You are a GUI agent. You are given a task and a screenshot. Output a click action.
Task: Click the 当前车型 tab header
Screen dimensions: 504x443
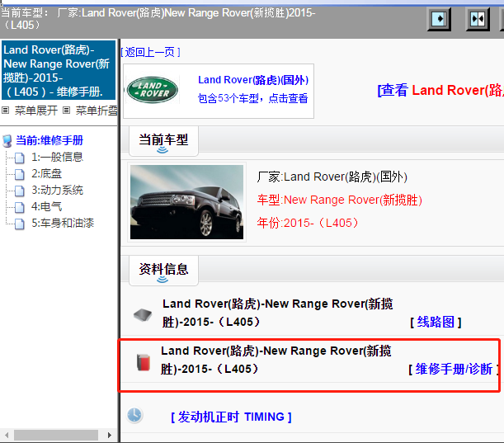tap(163, 141)
